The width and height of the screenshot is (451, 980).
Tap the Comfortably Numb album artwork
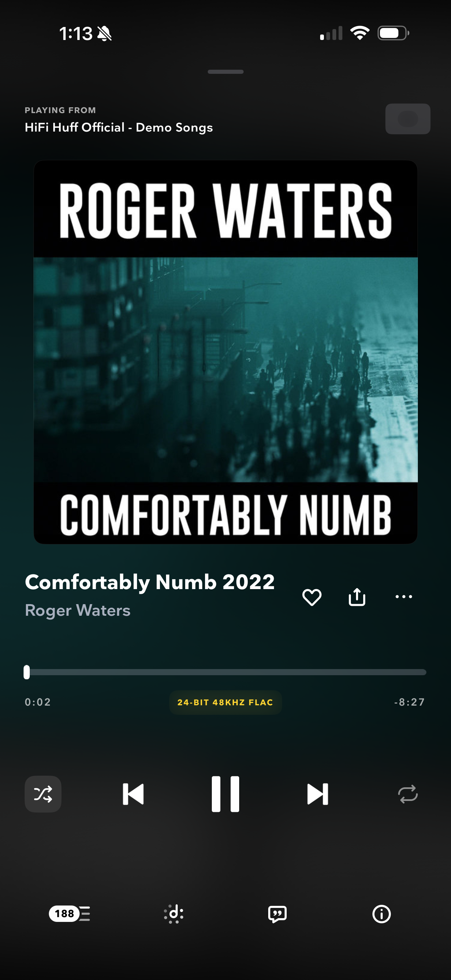click(225, 352)
